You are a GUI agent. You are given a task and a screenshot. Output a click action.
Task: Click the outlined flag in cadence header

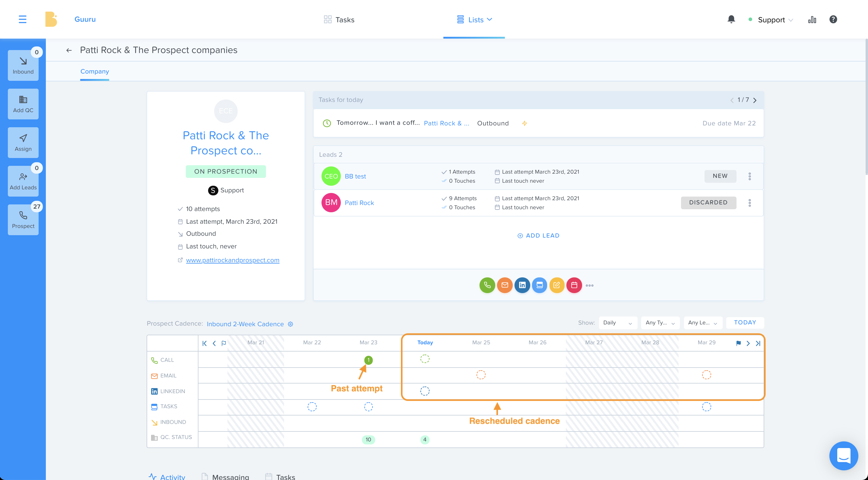click(x=224, y=343)
